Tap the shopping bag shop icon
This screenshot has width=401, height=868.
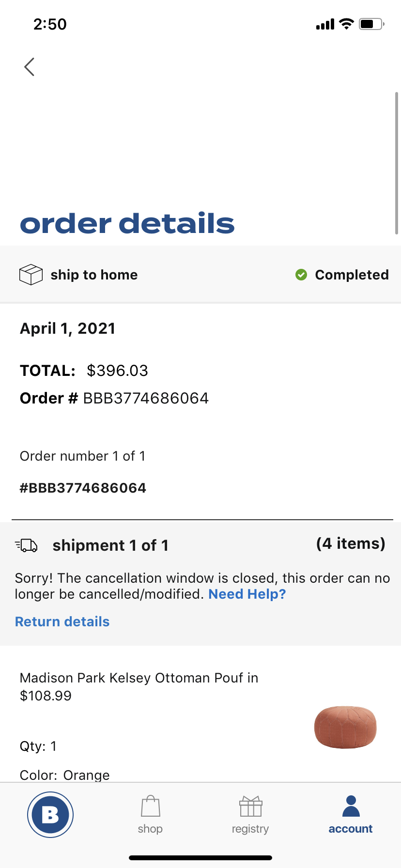click(x=150, y=806)
